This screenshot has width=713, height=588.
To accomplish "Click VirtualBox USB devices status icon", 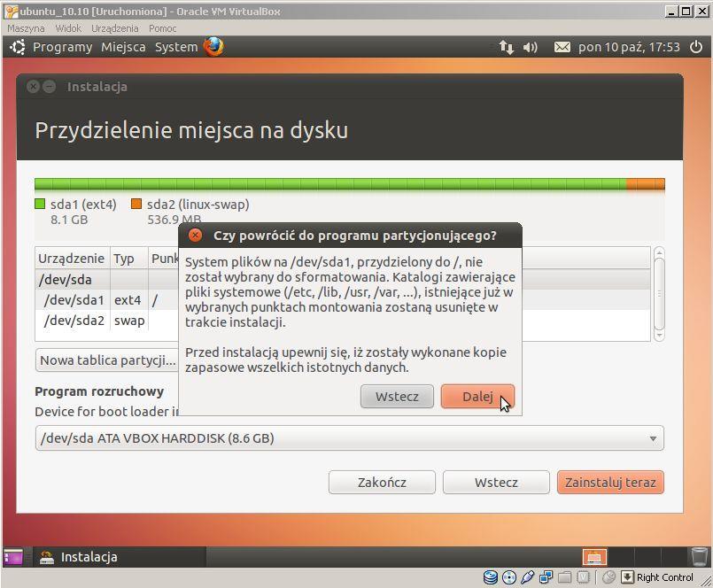I will (x=527, y=577).
